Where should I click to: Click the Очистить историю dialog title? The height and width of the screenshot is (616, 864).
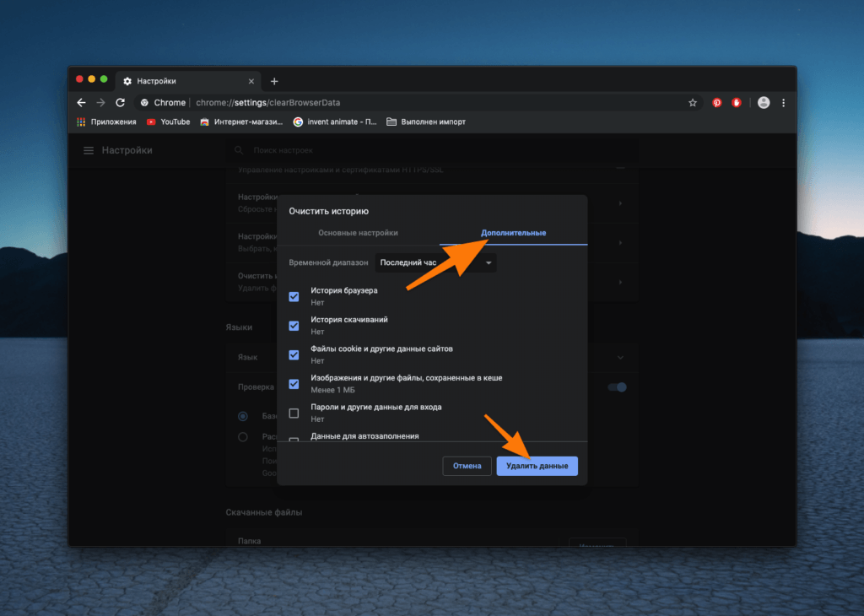[x=328, y=211]
